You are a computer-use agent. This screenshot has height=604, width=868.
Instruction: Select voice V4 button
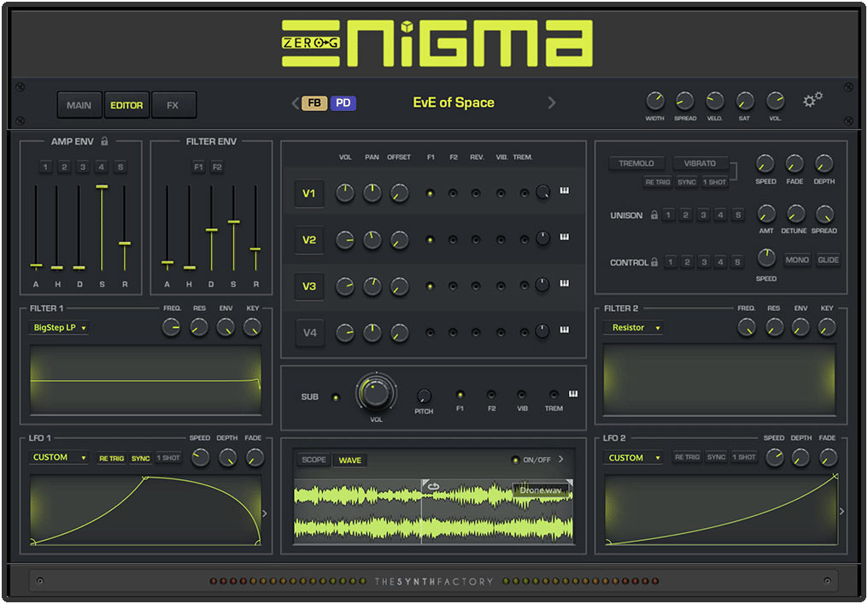click(x=309, y=332)
